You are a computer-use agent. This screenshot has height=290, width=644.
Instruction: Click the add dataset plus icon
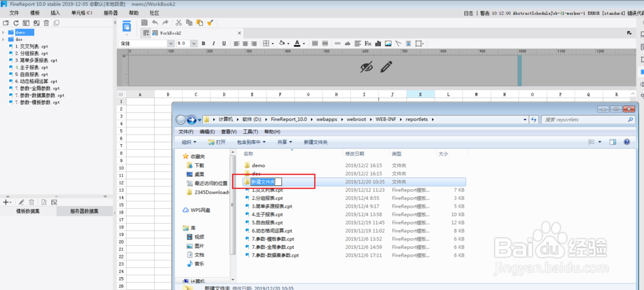5,202
